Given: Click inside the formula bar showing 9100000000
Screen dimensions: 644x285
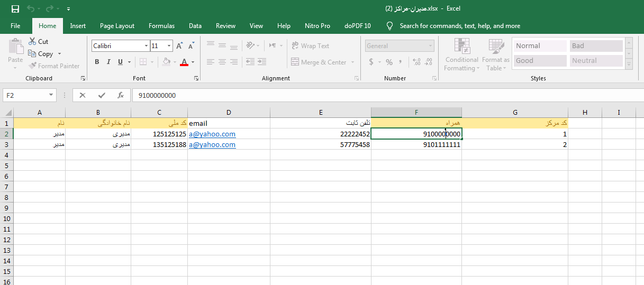Looking at the screenshot, I should tap(388, 95).
